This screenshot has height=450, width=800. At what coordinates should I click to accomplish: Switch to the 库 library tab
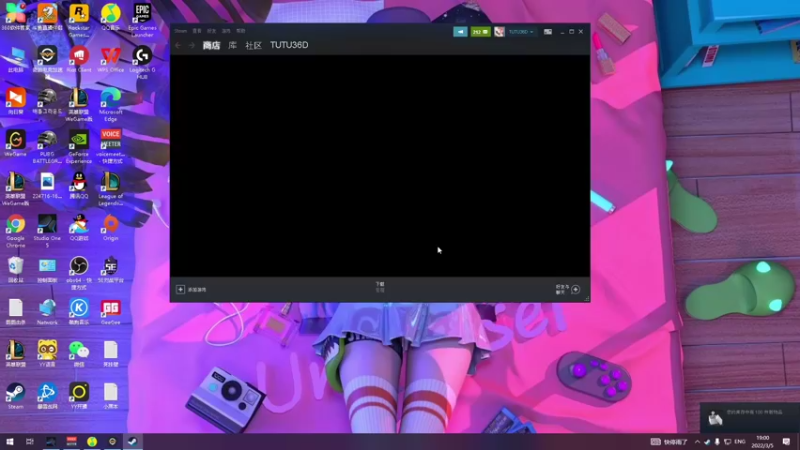coord(232,45)
